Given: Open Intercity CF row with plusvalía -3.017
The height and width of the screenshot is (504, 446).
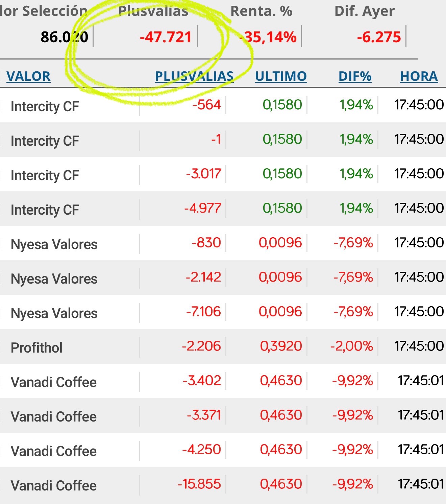Looking at the screenshot, I should 223,174.
